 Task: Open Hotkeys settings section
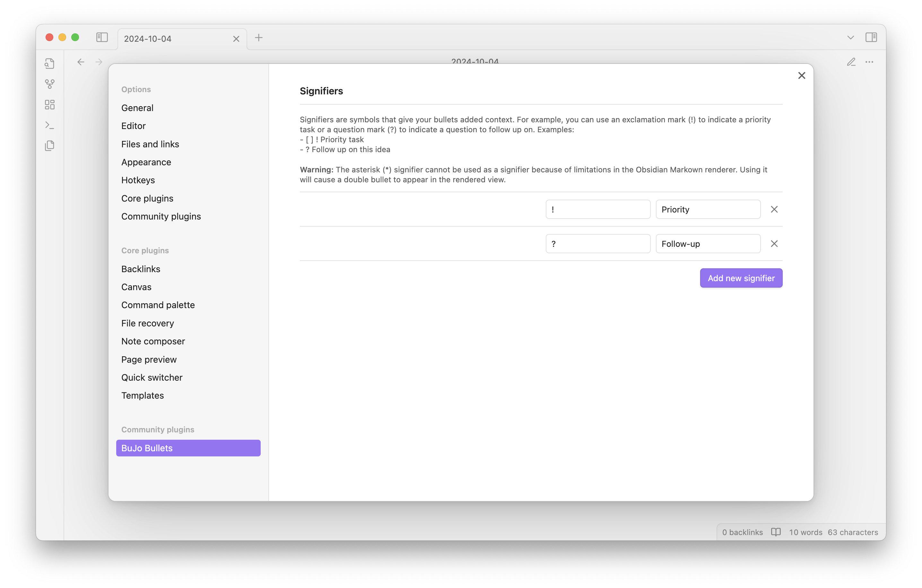(x=138, y=180)
